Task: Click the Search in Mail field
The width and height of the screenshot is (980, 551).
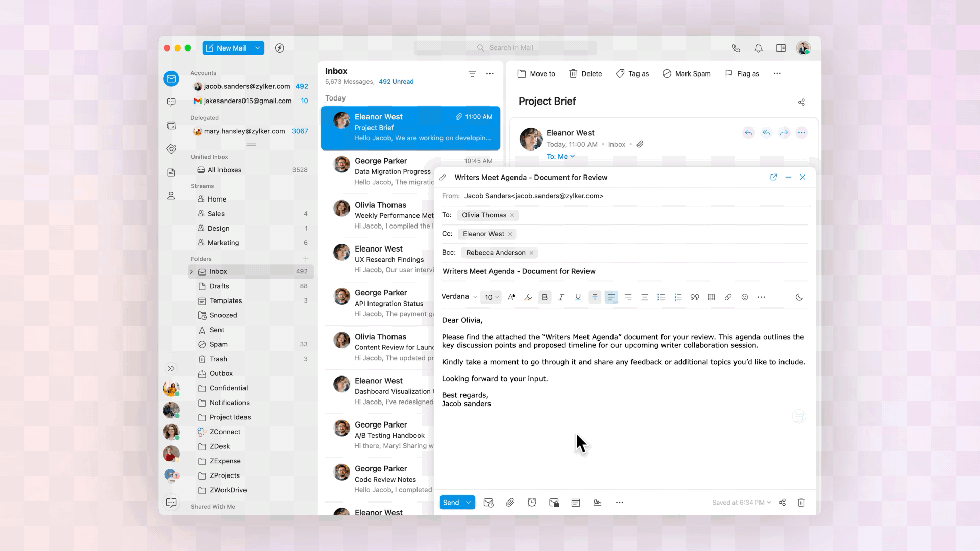Action: pyautogui.click(x=505, y=48)
